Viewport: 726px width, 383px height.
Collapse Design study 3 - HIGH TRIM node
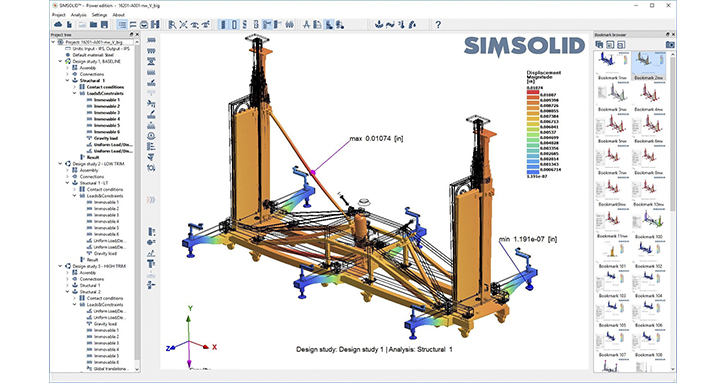coord(60,266)
